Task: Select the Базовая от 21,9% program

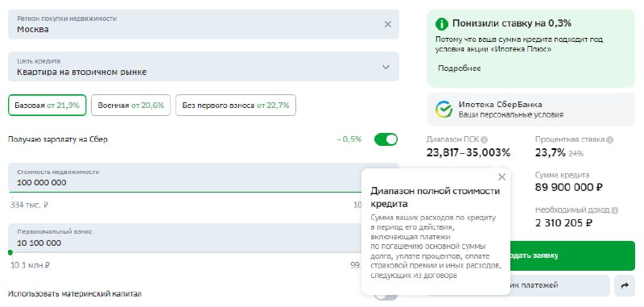Action: [47, 106]
